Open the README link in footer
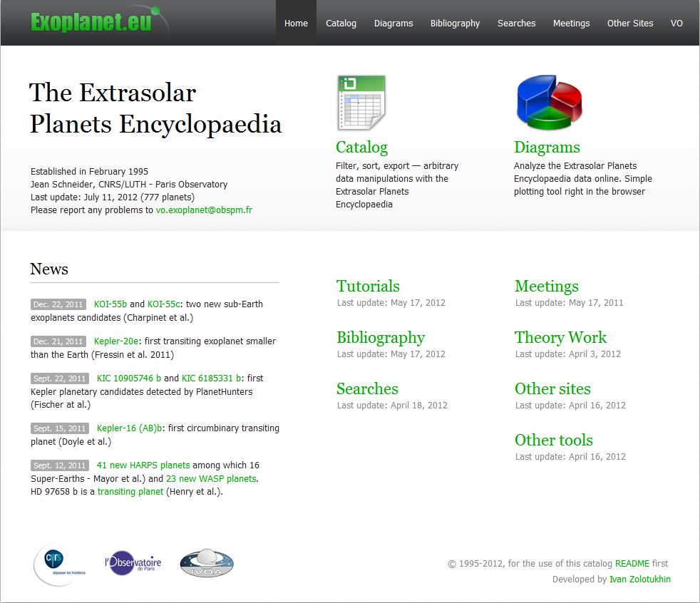Screen dimensions: 700x603 pyautogui.click(x=632, y=563)
